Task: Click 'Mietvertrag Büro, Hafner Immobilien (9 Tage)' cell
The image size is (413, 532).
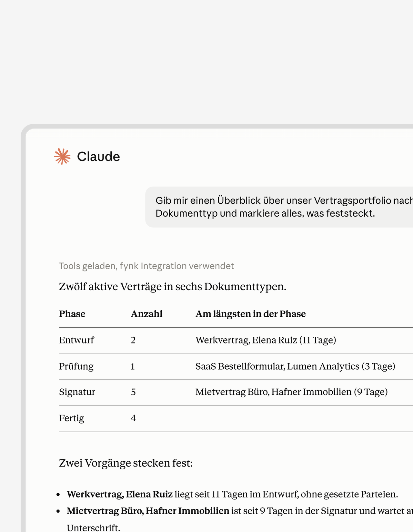Action: 292,392
